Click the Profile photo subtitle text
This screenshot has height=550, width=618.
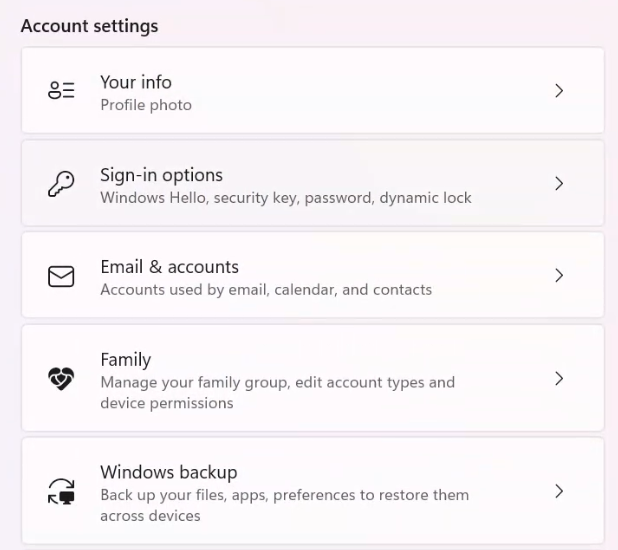click(x=146, y=105)
